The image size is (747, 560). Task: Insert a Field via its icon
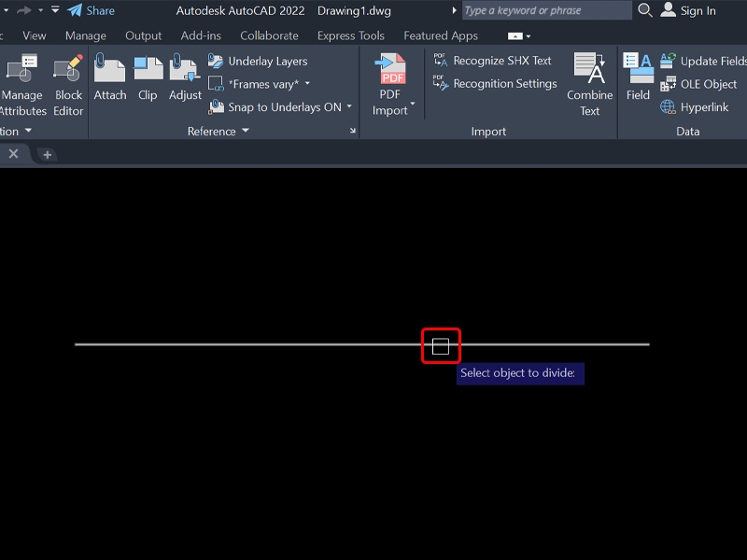point(638,69)
